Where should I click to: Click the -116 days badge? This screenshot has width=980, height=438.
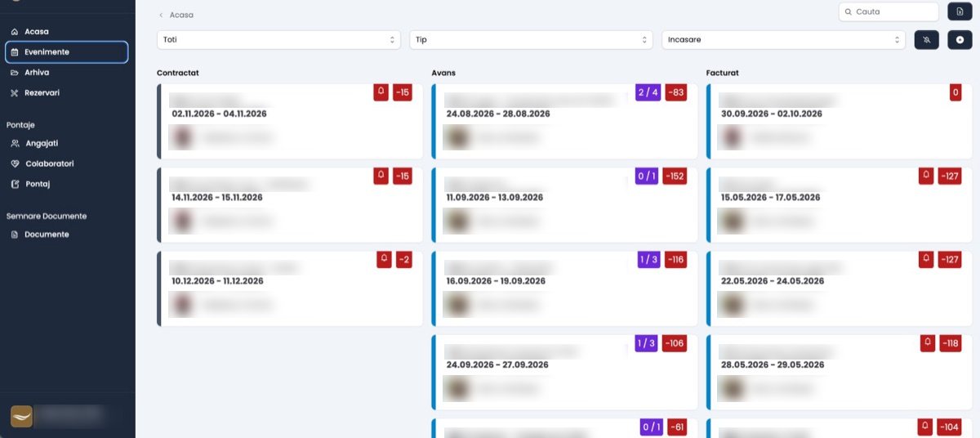point(675,259)
